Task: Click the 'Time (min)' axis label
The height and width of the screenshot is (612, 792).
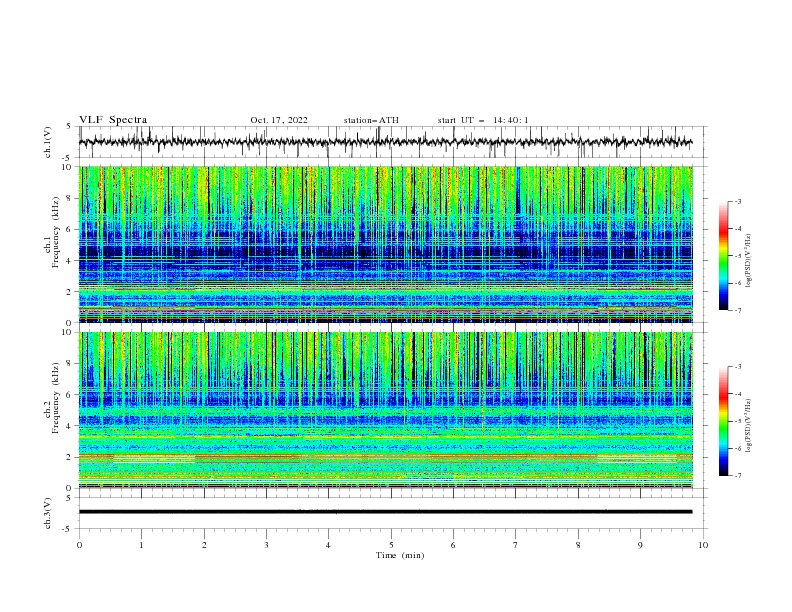Action: click(x=400, y=555)
